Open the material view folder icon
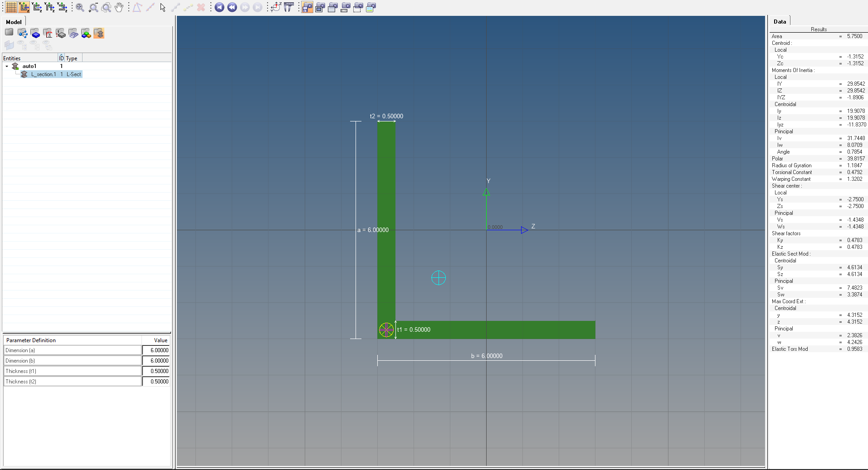The image size is (868, 470). pos(48,33)
